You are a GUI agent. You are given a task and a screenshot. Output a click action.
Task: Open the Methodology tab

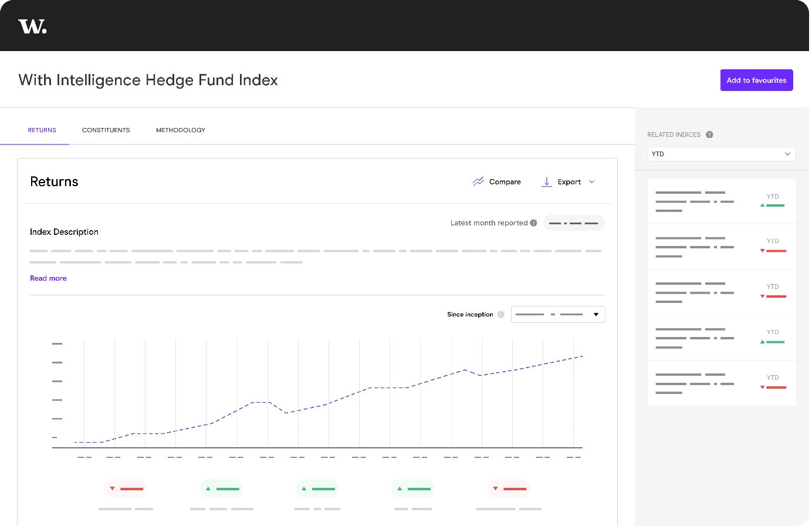[x=181, y=130]
